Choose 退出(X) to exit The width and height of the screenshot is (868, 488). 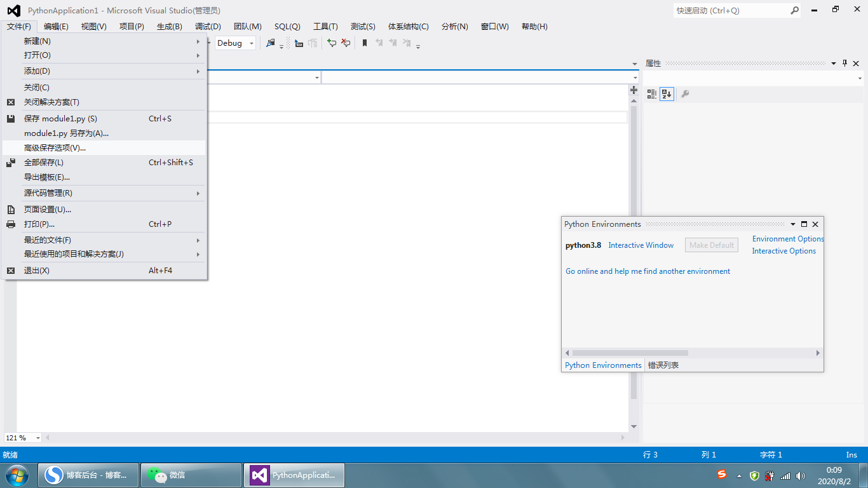coord(104,271)
